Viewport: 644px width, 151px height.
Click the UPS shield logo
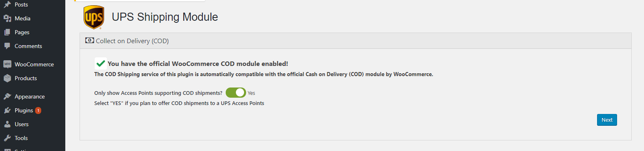[x=94, y=17]
